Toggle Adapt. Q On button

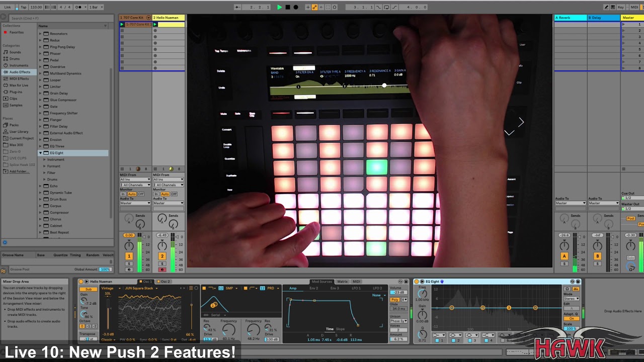pos(571,319)
